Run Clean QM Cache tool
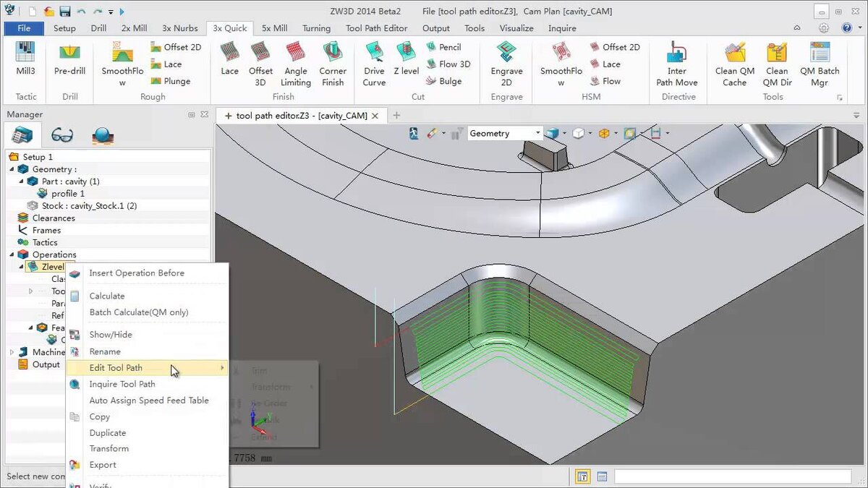Viewport: 868px width, 488px height. (735, 64)
